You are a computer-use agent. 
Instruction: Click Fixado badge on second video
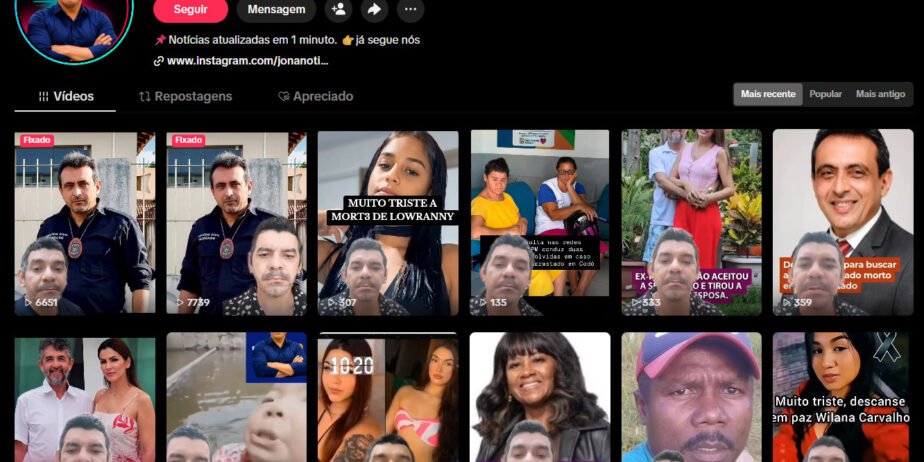click(189, 140)
